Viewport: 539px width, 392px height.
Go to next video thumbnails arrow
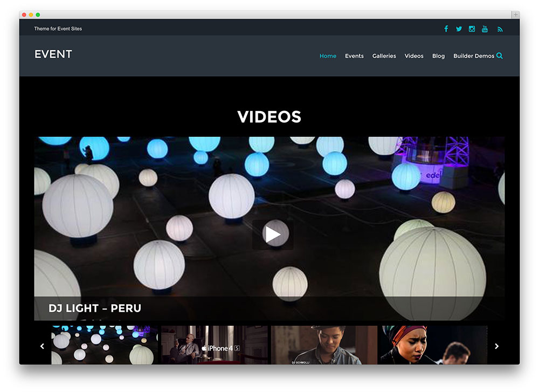pos(497,346)
